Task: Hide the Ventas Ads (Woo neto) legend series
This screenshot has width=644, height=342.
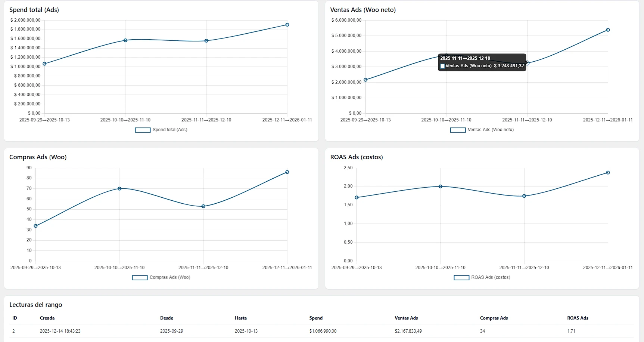Action: [x=490, y=130]
